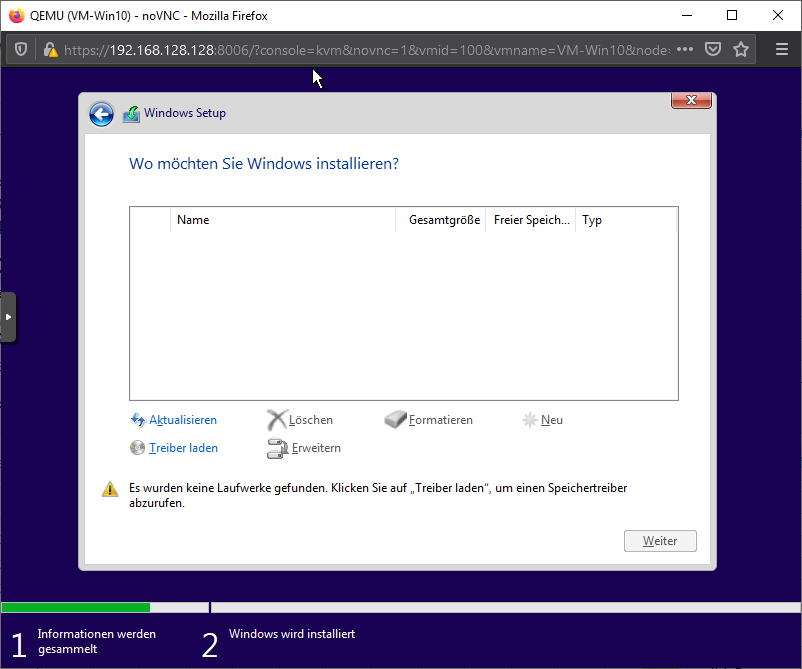
Task: Click the Typ column header
Action: click(626, 220)
